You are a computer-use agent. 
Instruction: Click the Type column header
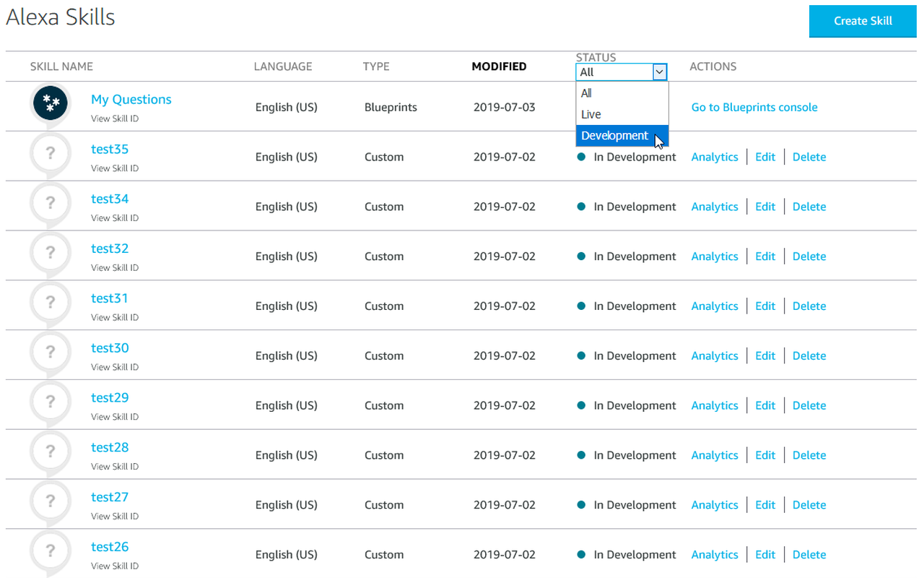pos(376,66)
